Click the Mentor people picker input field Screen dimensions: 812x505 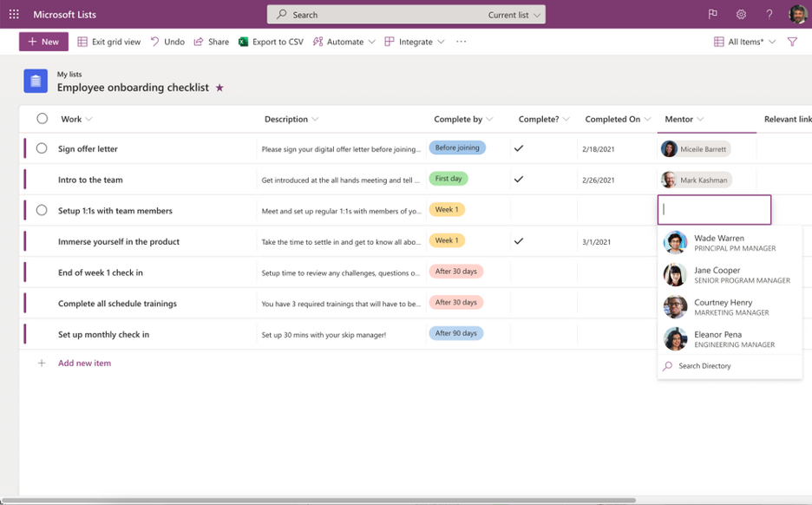coord(715,210)
